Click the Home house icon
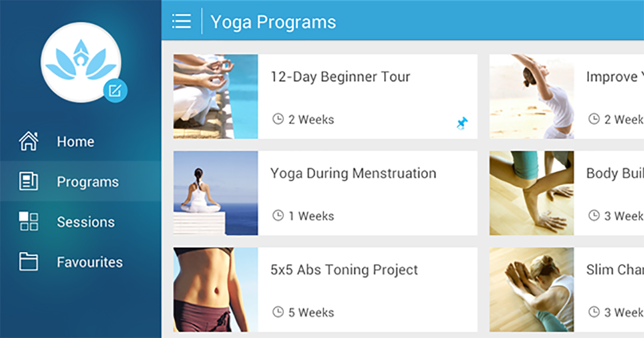 (x=28, y=141)
